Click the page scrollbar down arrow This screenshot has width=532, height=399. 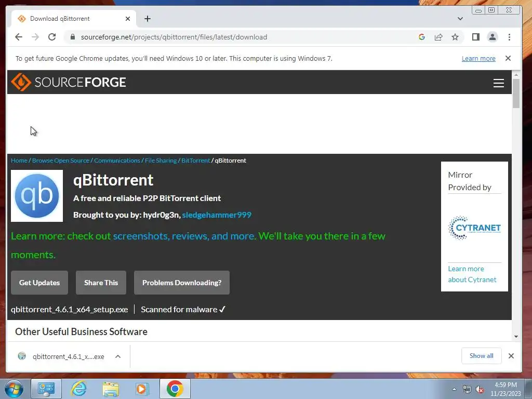point(516,337)
